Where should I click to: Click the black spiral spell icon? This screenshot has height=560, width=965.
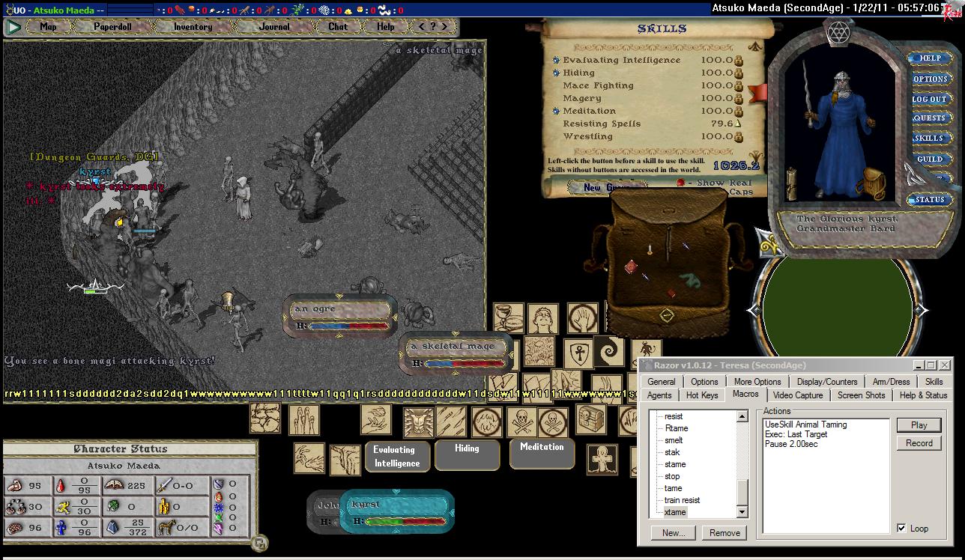point(608,350)
